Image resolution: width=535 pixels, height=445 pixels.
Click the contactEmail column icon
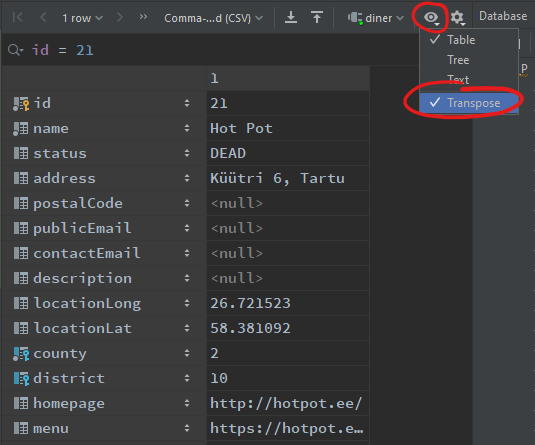[21, 253]
